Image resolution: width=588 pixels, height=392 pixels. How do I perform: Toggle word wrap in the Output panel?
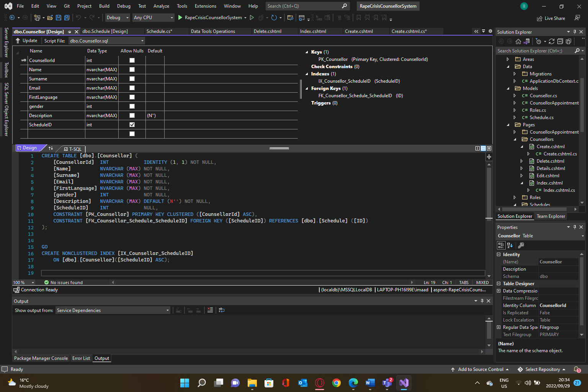click(222, 310)
